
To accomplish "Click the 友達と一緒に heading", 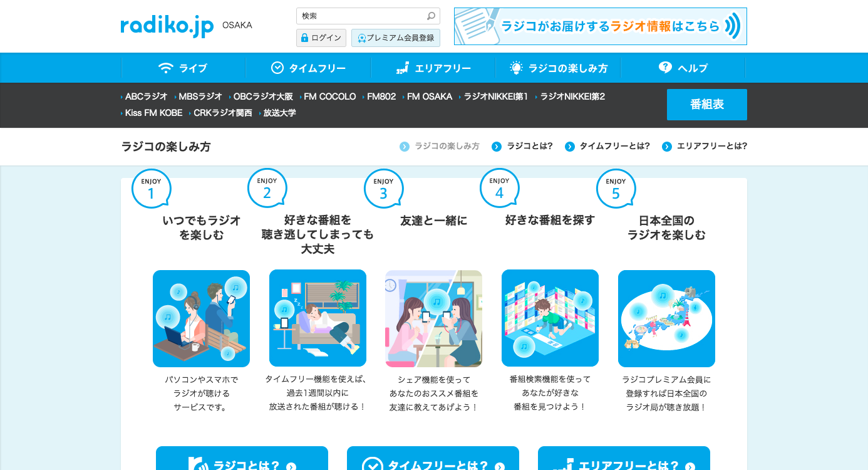I will (433, 221).
